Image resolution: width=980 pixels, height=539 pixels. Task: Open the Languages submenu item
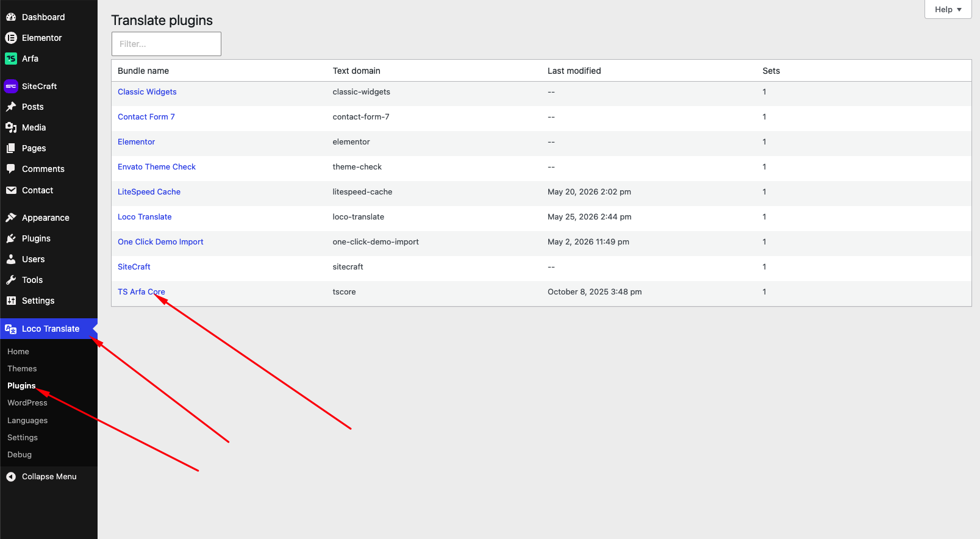click(x=27, y=421)
